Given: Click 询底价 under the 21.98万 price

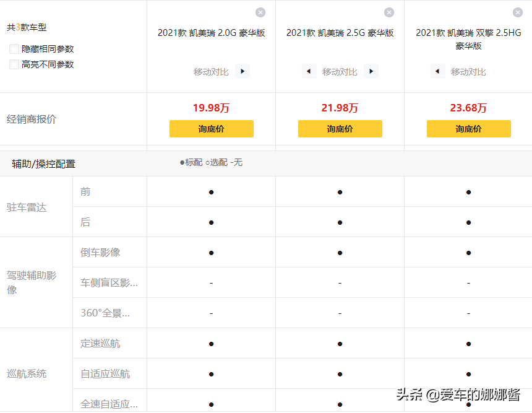Looking at the screenshot, I should (x=340, y=129).
